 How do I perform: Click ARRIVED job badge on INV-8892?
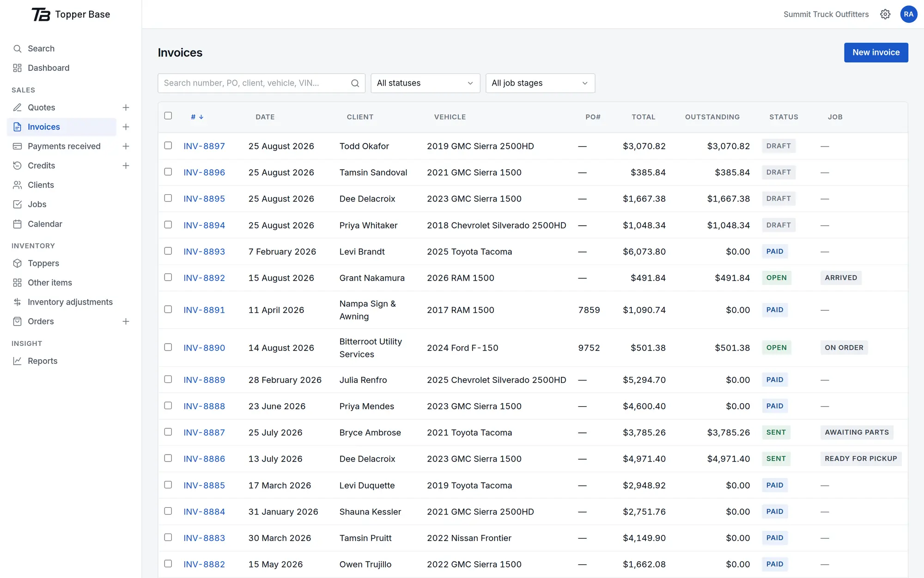841,278
